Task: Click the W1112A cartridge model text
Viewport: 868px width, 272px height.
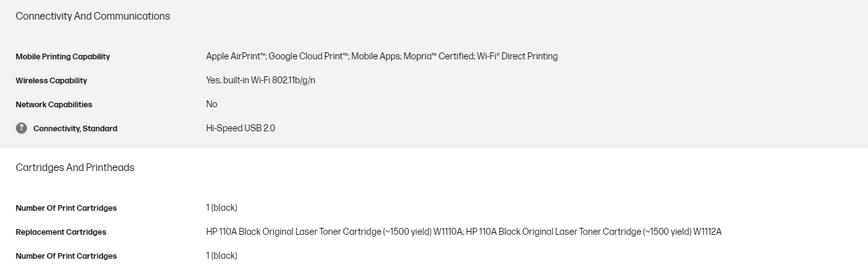Action: coord(707,232)
